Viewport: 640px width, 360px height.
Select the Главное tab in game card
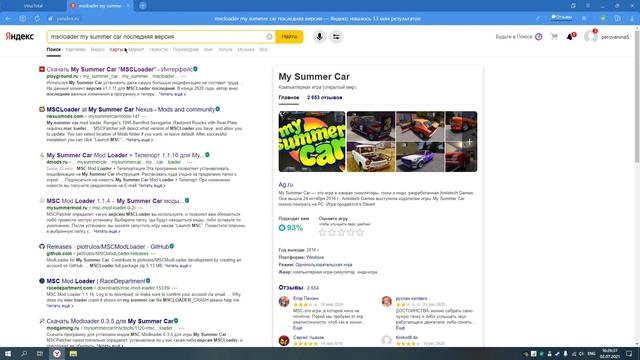(289, 98)
